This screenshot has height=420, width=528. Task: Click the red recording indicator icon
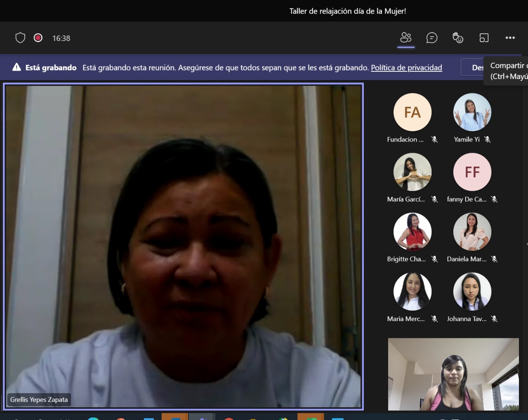(x=38, y=38)
